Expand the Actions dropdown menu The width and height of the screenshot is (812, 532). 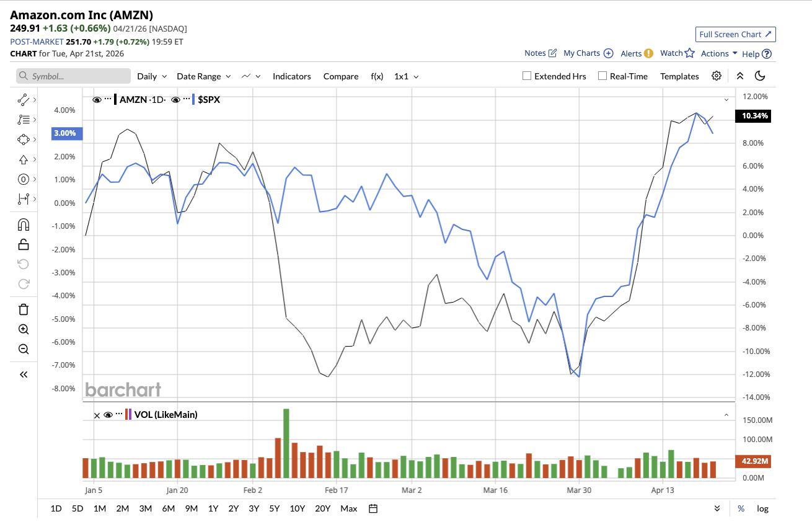[x=719, y=53]
